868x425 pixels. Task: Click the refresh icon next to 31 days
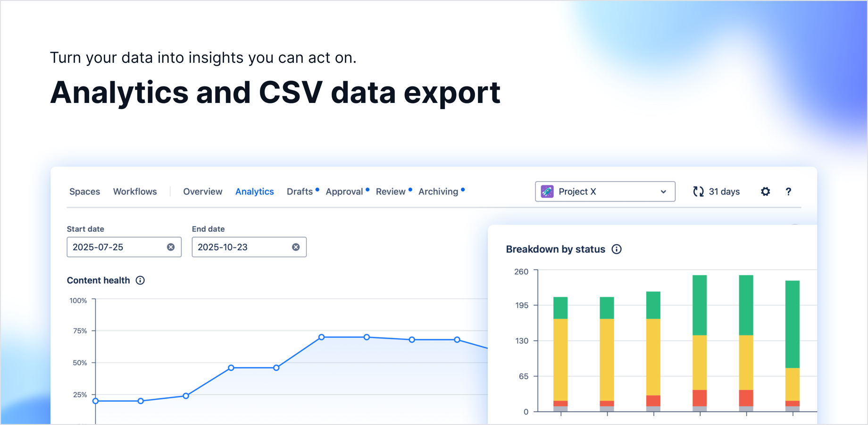coord(698,191)
